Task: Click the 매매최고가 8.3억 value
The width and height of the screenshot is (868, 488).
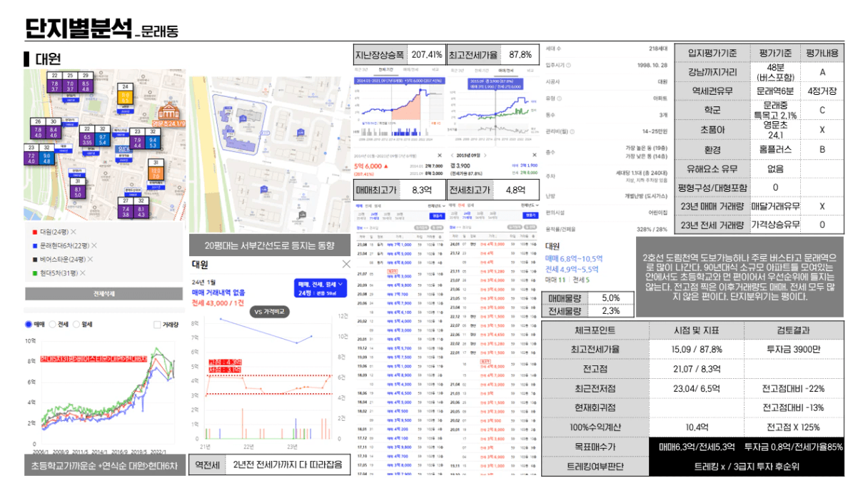Action: point(422,190)
